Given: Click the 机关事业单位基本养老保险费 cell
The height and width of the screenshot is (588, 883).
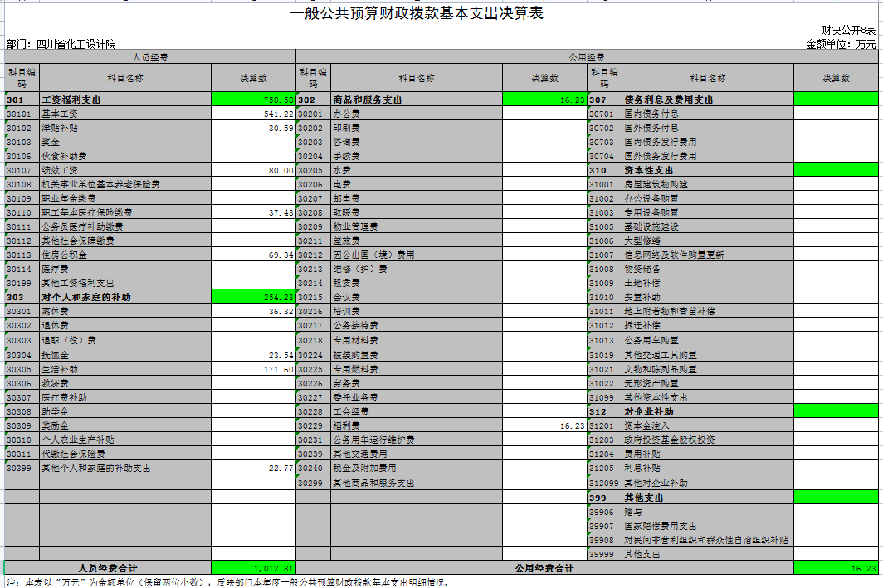Looking at the screenshot, I should click(x=125, y=184).
